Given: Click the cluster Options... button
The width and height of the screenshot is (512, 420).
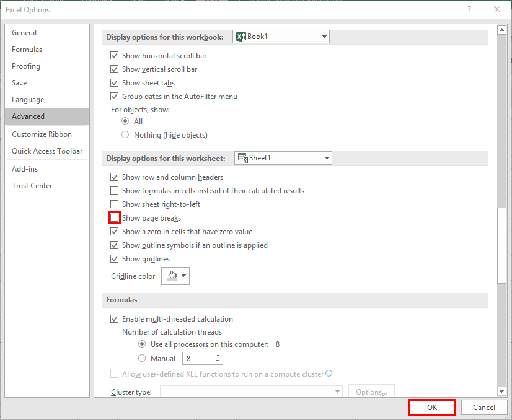Looking at the screenshot, I should 371,392.
